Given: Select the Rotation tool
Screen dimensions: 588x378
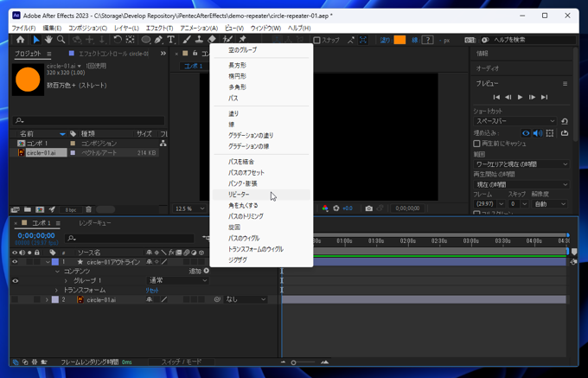Looking at the screenshot, I should pos(118,40).
